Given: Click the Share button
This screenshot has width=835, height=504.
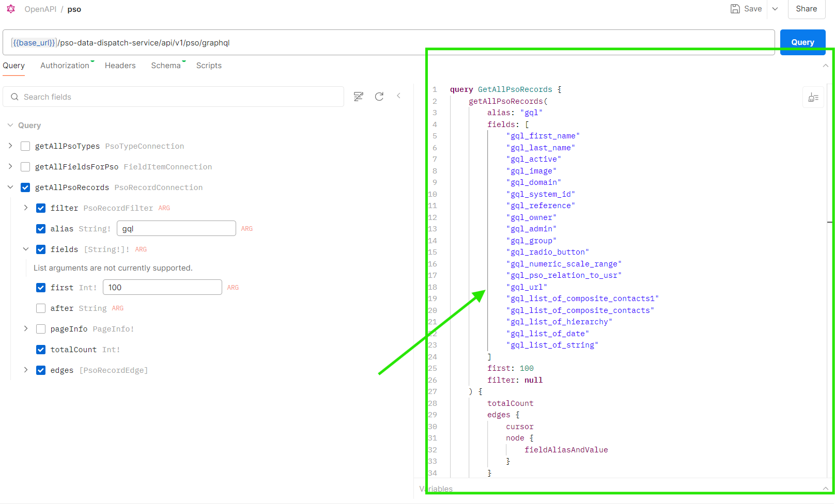Looking at the screenshot, I should 806,9.
